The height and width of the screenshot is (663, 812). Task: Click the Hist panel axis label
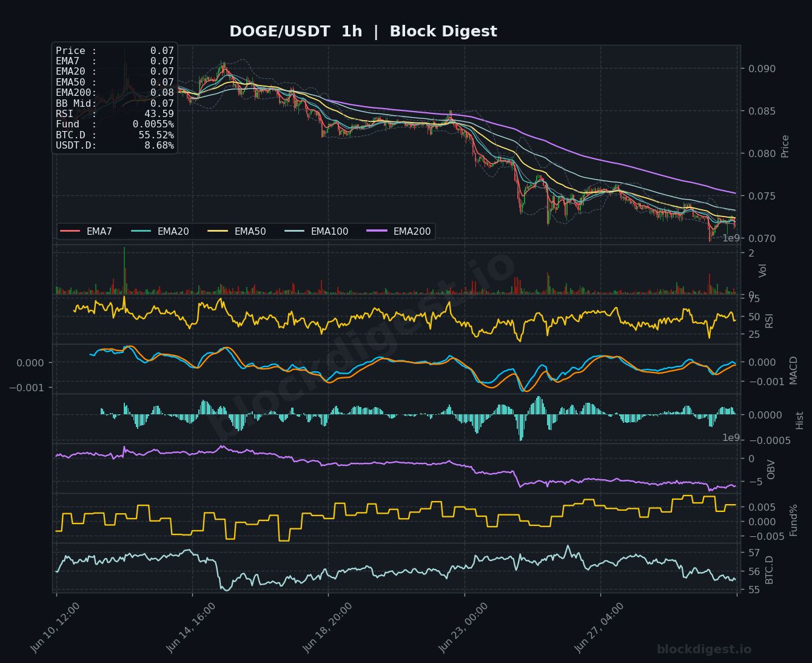tap(800, 420)
